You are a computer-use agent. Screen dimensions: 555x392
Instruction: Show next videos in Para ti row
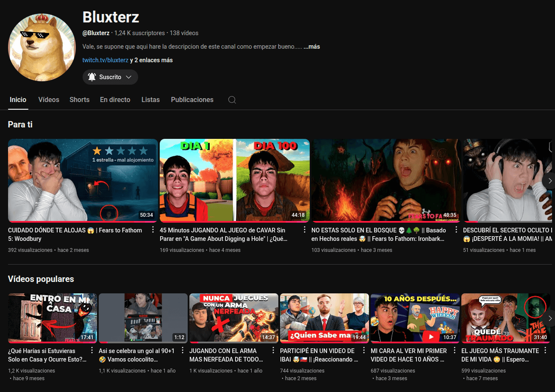click(x=549, y=181)
